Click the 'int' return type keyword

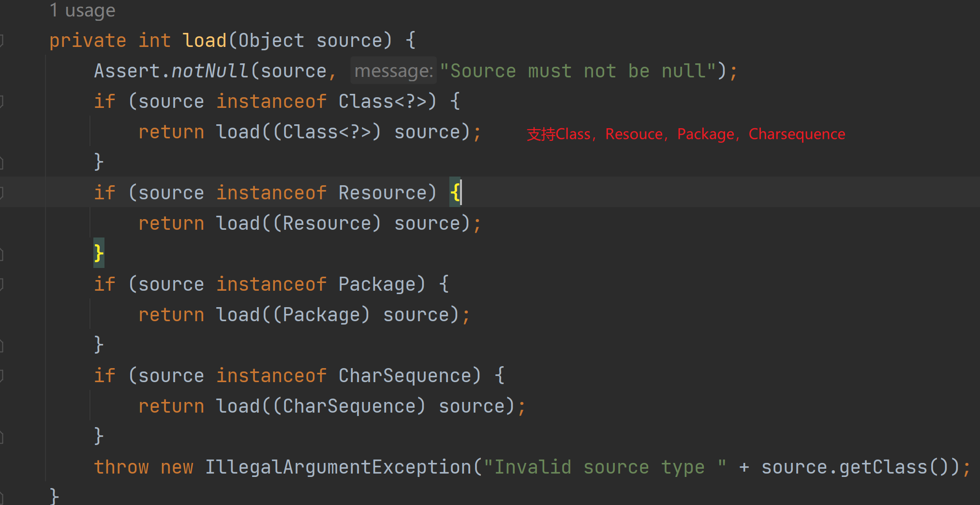point(155,41)
